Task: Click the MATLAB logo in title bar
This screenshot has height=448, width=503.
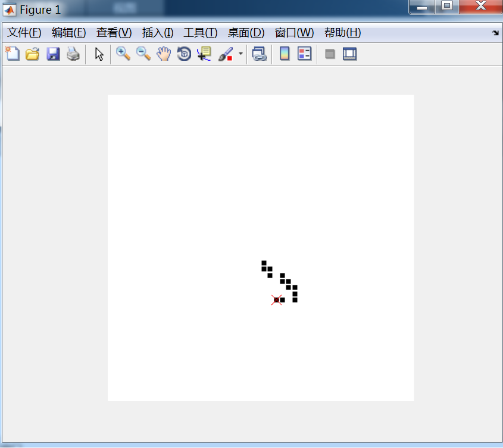Action: click(x=10, y=10)
